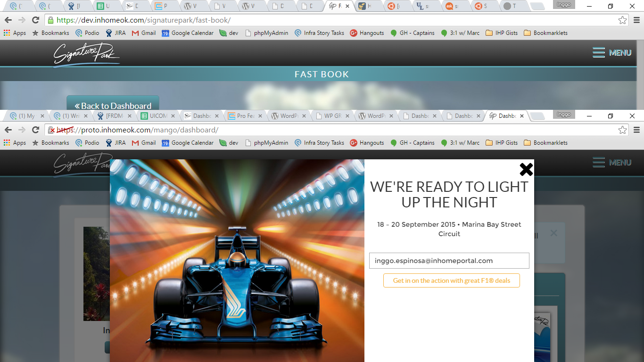Open Apps shortcut in the dev.inhomeok window
The width and height of the screenshot is (644, 362).
(15, 33)
